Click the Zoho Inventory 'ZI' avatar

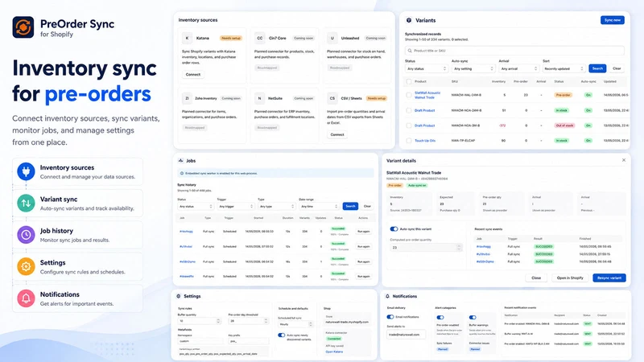[x=187, y=98]
